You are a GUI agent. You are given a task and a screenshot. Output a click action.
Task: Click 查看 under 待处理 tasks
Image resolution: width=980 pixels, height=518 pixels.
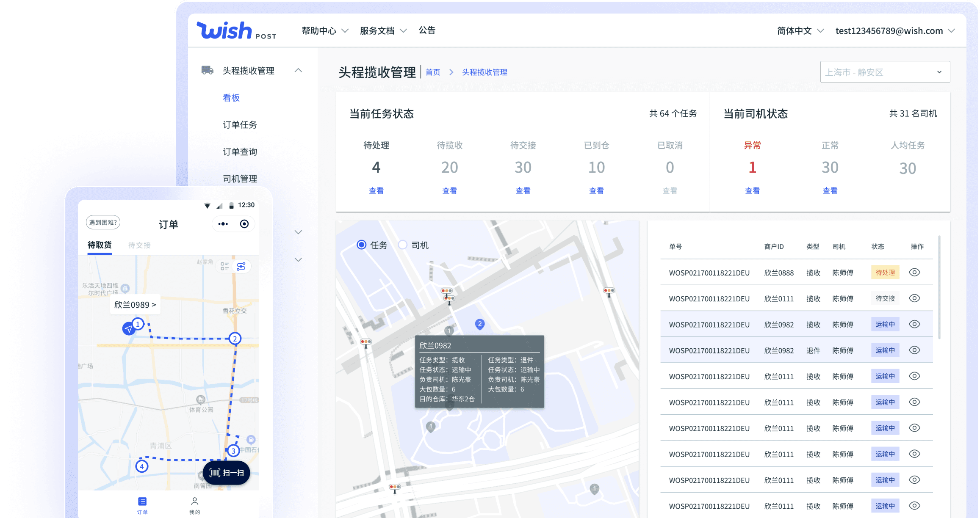click(376, 191)
